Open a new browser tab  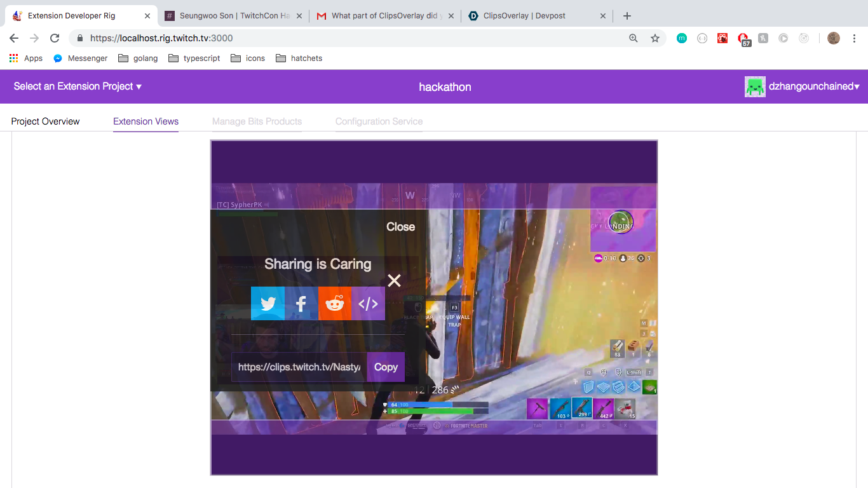[627, 15]
